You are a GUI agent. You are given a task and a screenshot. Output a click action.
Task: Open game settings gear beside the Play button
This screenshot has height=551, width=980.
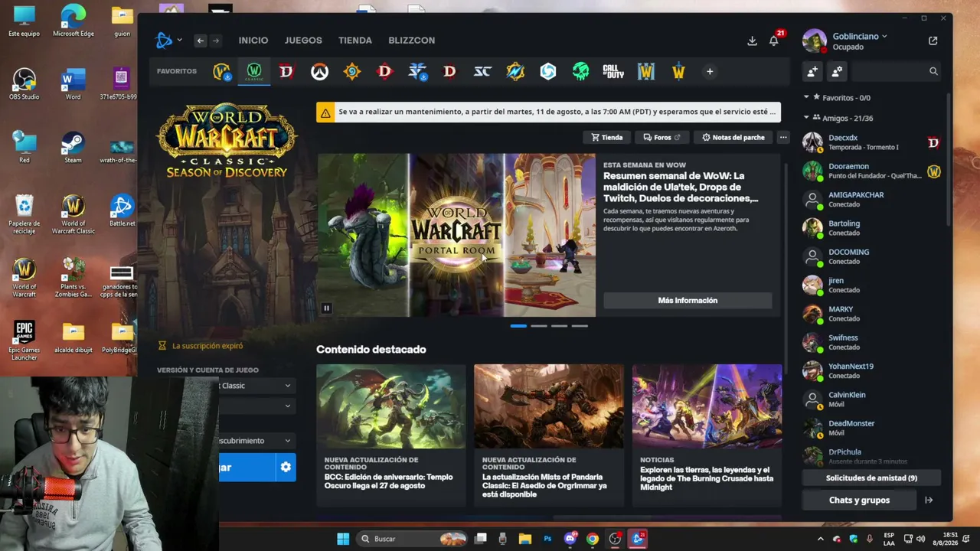(286, 467)
